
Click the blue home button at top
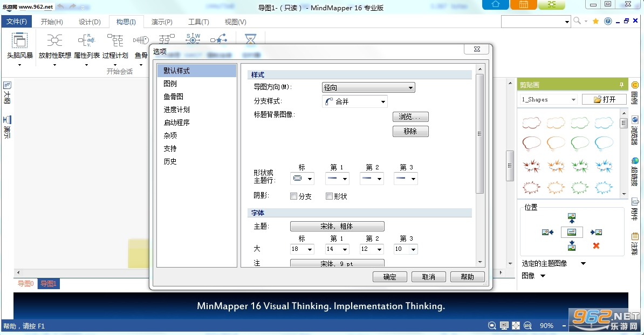(495, 4)
